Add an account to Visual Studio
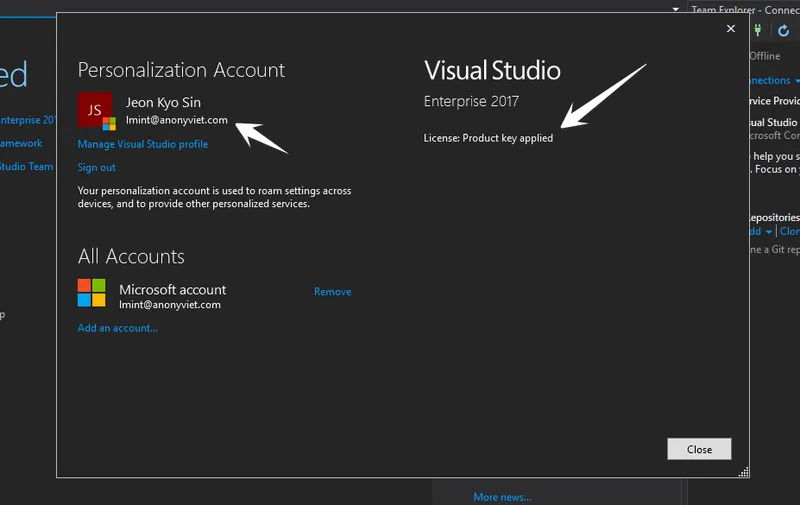The width and height of the screenshot is (800, 505). (118, 328)
